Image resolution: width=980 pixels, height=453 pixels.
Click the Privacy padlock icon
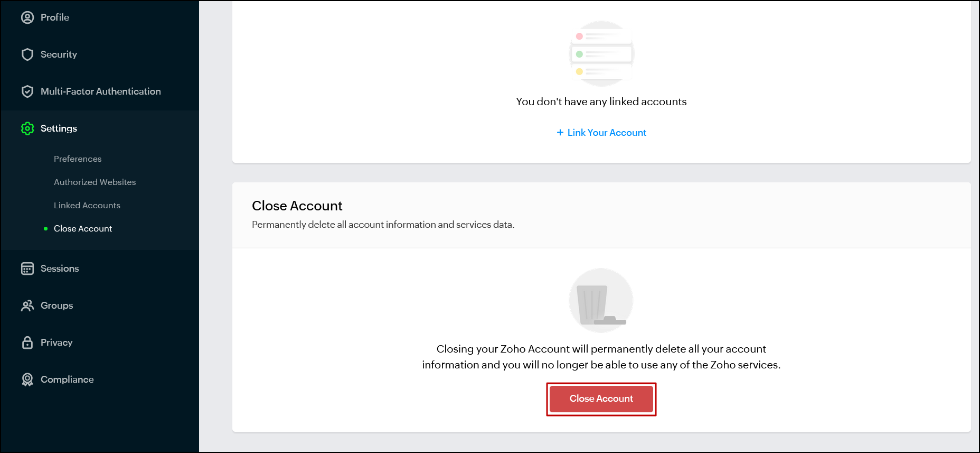tap(27, 343)
